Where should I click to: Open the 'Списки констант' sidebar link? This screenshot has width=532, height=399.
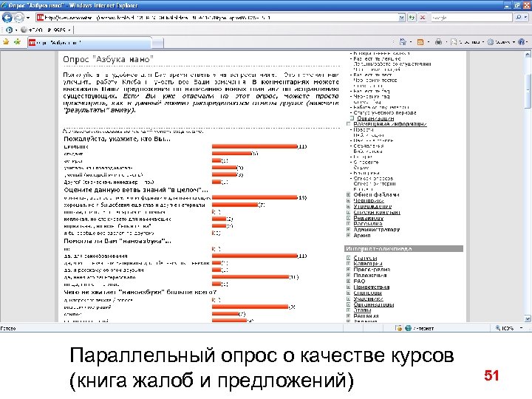click(x=377, y=212)
